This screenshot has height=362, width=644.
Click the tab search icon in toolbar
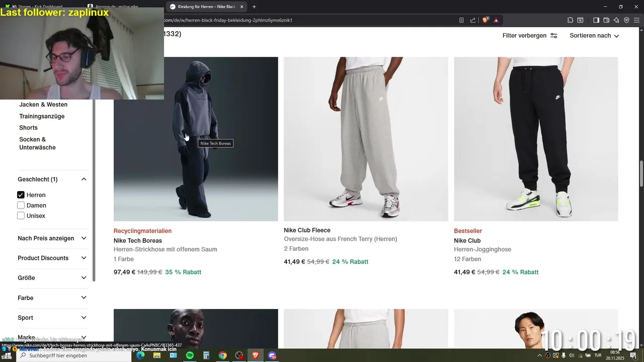click(580, 20)
